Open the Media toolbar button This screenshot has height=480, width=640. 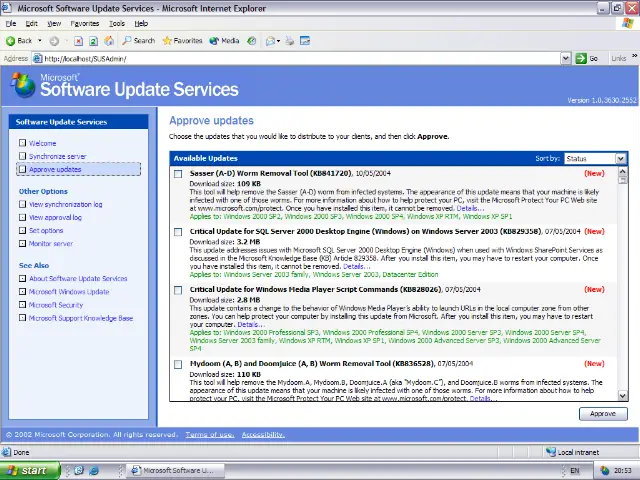click(224, 41)
